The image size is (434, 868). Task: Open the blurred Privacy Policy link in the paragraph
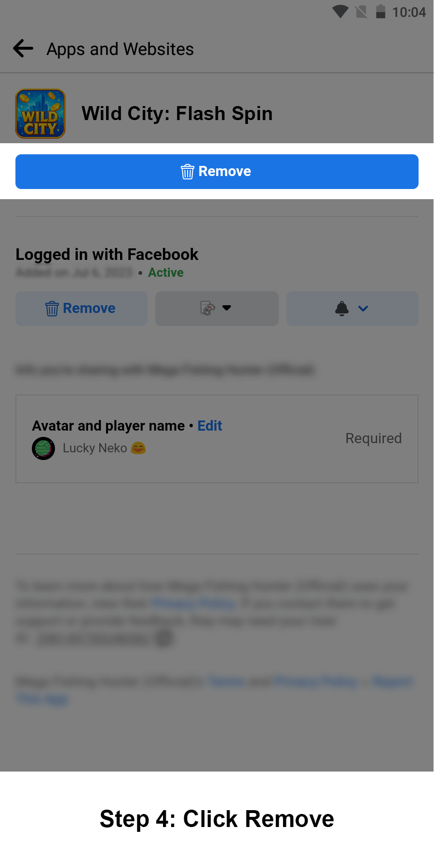click(193, 603)
